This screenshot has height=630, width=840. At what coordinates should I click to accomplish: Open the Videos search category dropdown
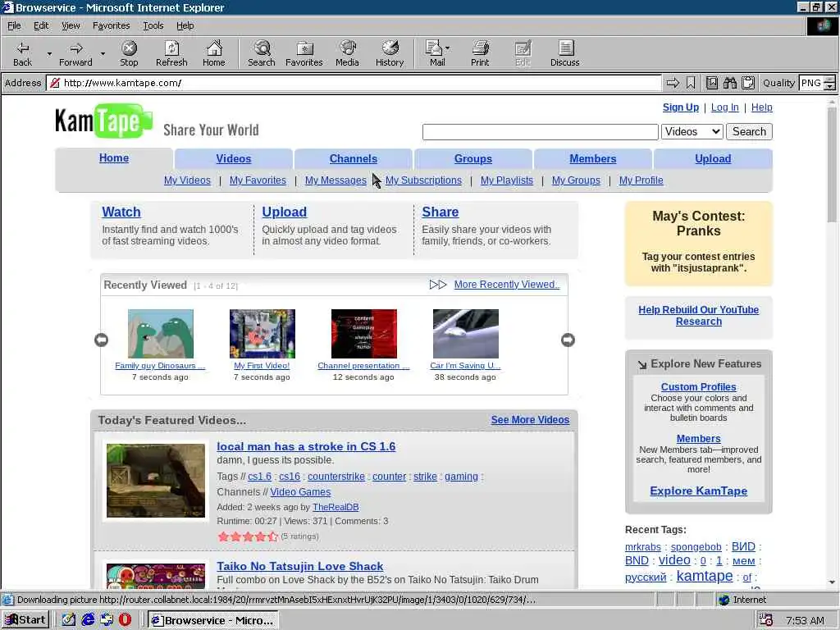pos(692,132)
